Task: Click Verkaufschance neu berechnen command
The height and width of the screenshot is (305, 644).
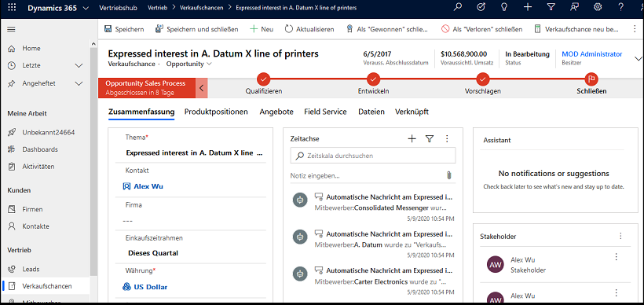Action: coord(576,29)
